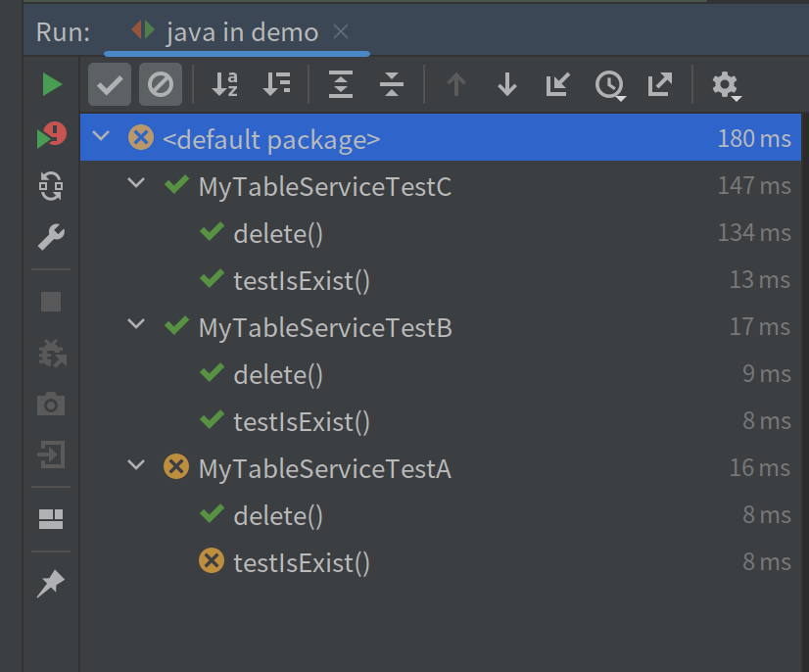Sort tests alphabetically
The width and height of the screenshot is (809, 672).
pos(225,85)
